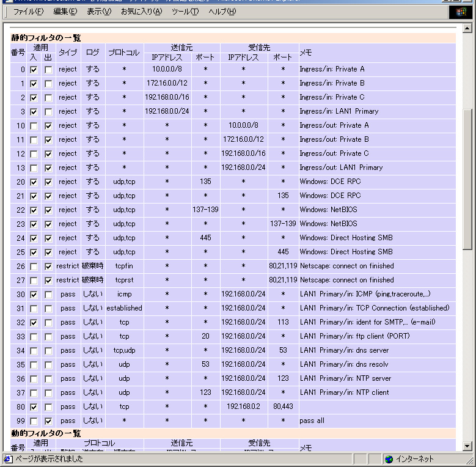Open the ファイル(F) menu

pos(28,12)
